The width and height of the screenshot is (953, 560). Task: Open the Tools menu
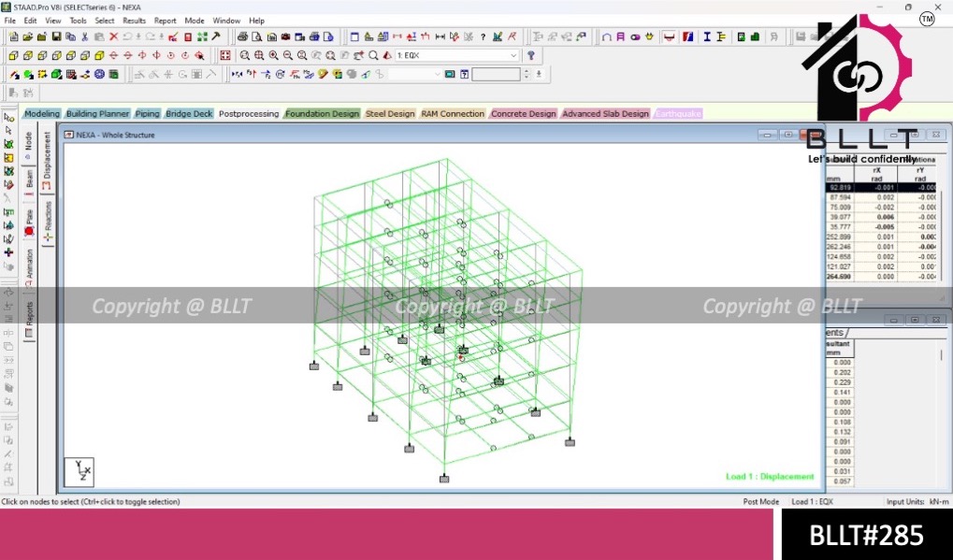[78, 20]
